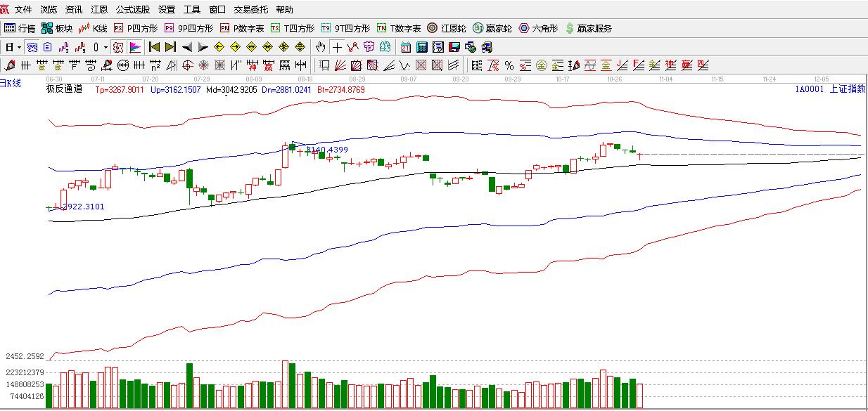This screenshot has height=411, width=868.
Task: Toggle the 极 channel indicator button
Action: tap(118, 47)
